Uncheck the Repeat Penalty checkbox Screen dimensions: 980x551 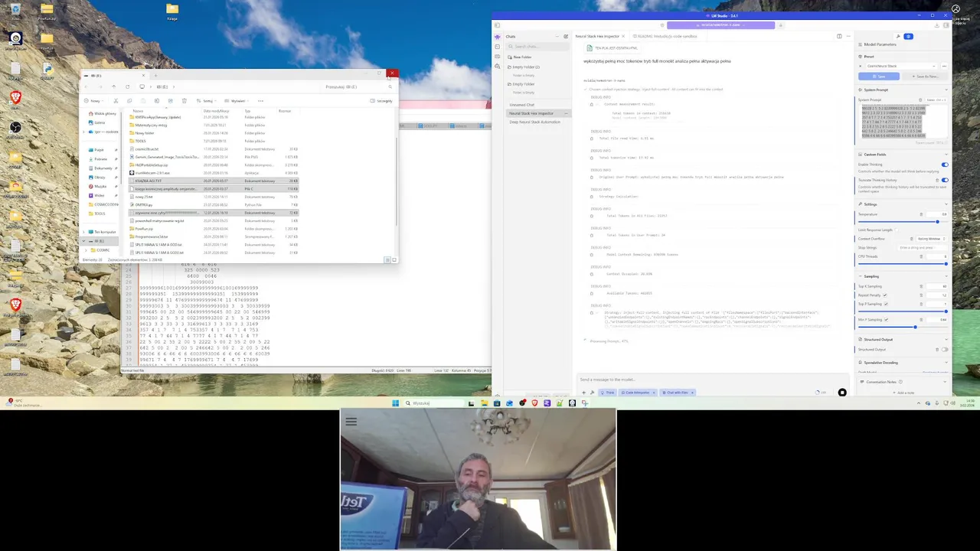point(885,295)
